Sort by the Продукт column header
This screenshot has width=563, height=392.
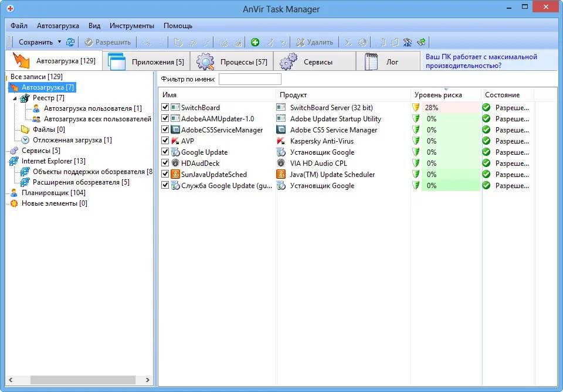[x=343, y=95]
